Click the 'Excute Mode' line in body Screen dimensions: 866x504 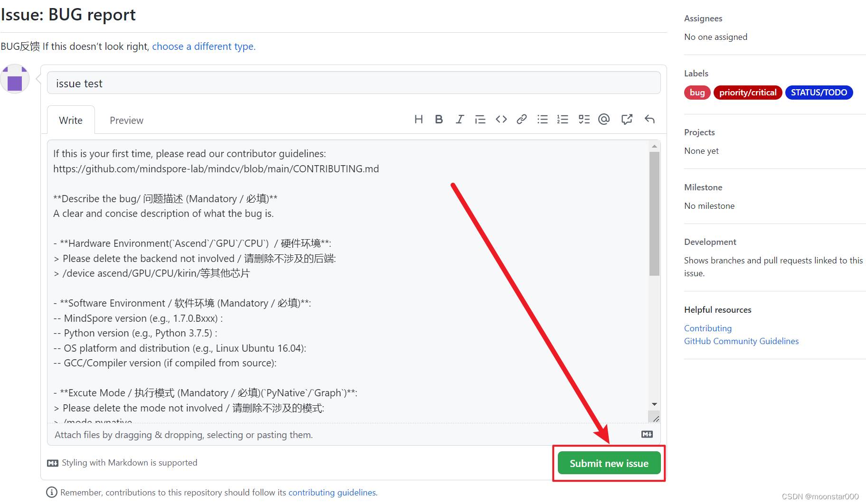point(205,393)
